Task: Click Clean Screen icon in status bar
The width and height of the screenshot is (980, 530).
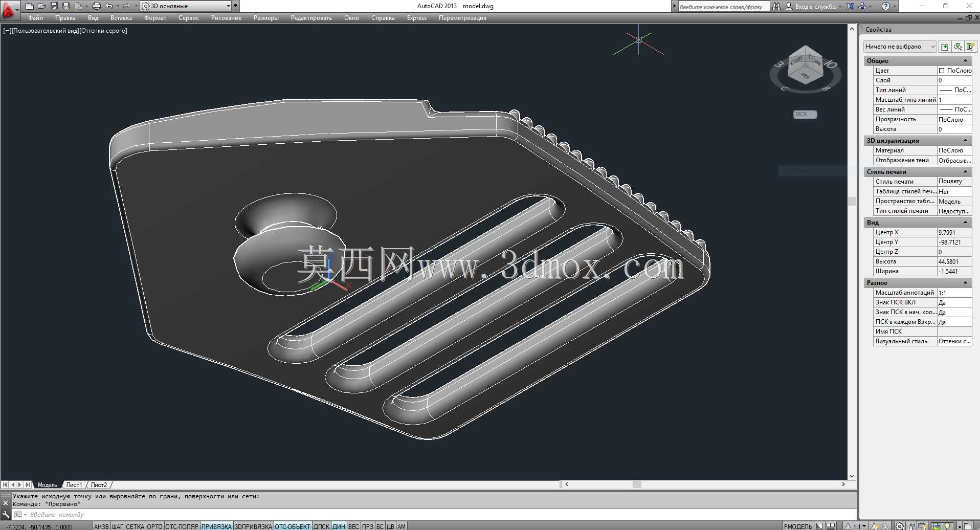Action: 968,526
